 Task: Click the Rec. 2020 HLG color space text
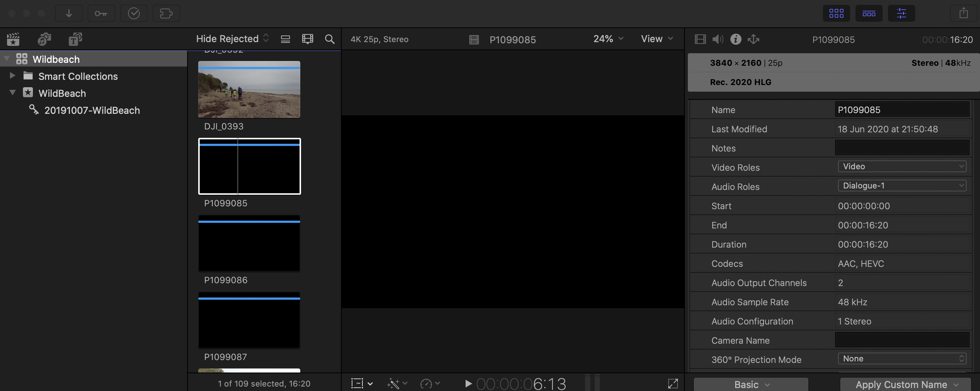click(740, 82)
